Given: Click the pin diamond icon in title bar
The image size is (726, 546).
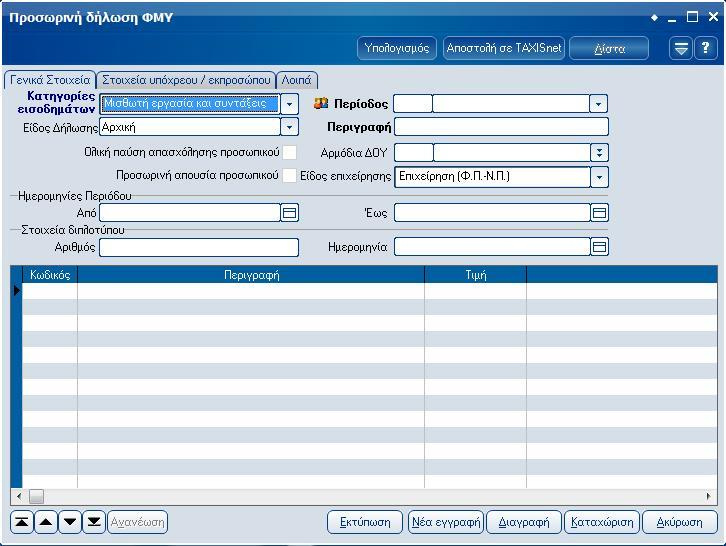Looking at the screenshot, I should point(654,18).
